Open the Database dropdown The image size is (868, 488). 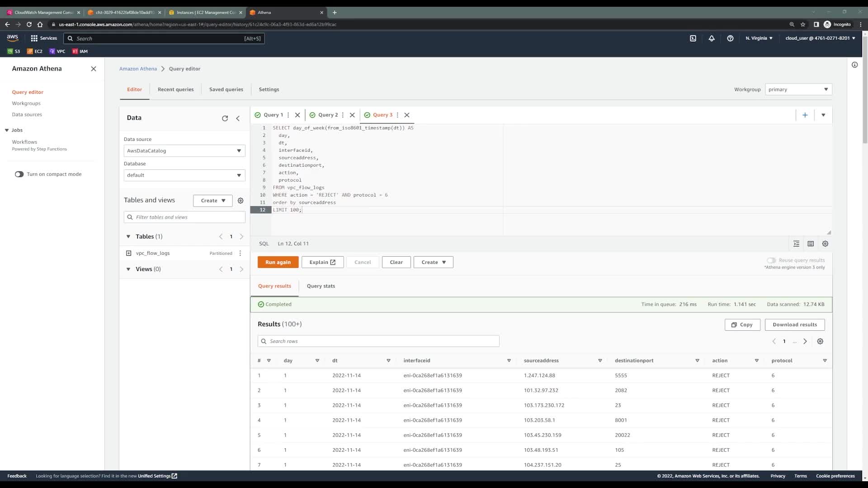coord(184,175)
